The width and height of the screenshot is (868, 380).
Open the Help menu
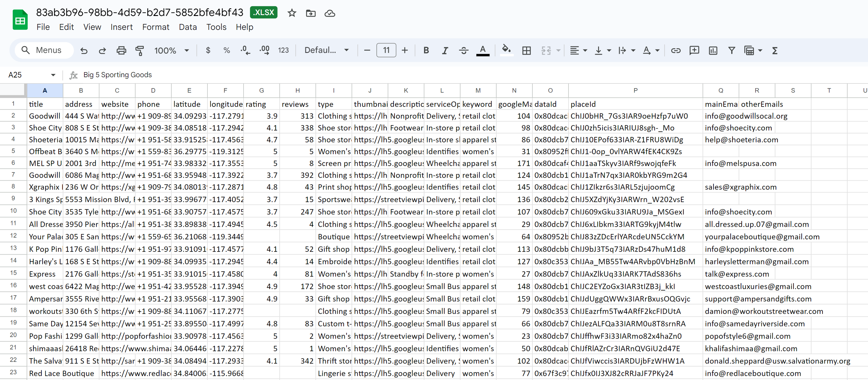244,27
